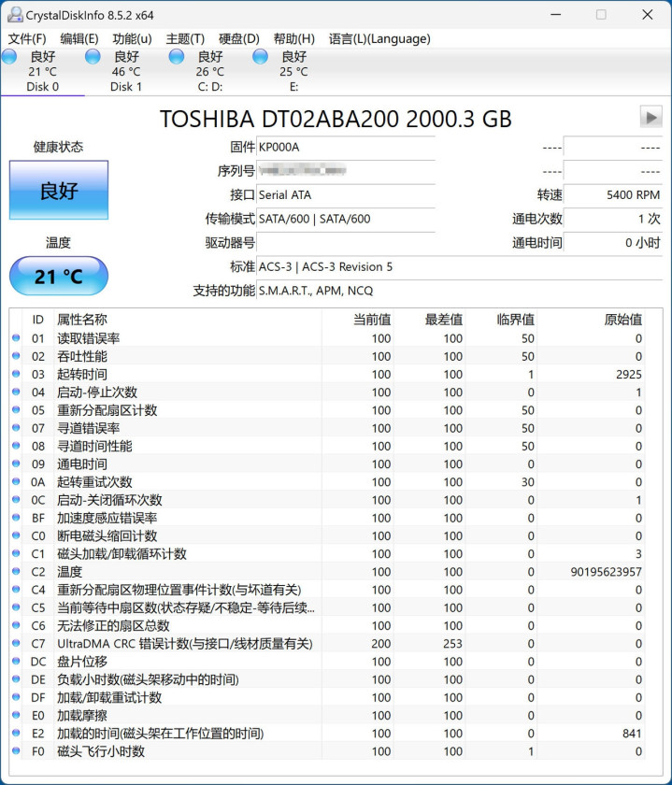Click the disk title TOSHIBA DT02ABA200 2000.3 GB

tap(336, 119)
